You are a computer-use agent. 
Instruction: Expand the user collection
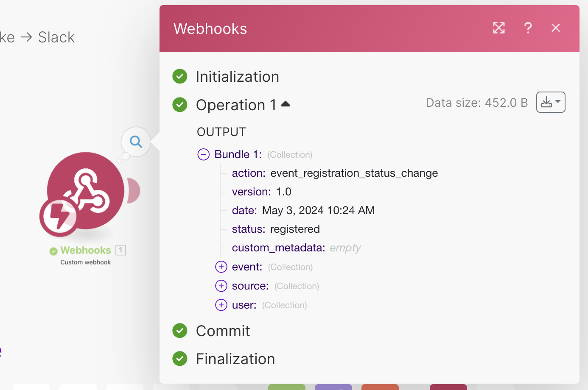[221, 305]
